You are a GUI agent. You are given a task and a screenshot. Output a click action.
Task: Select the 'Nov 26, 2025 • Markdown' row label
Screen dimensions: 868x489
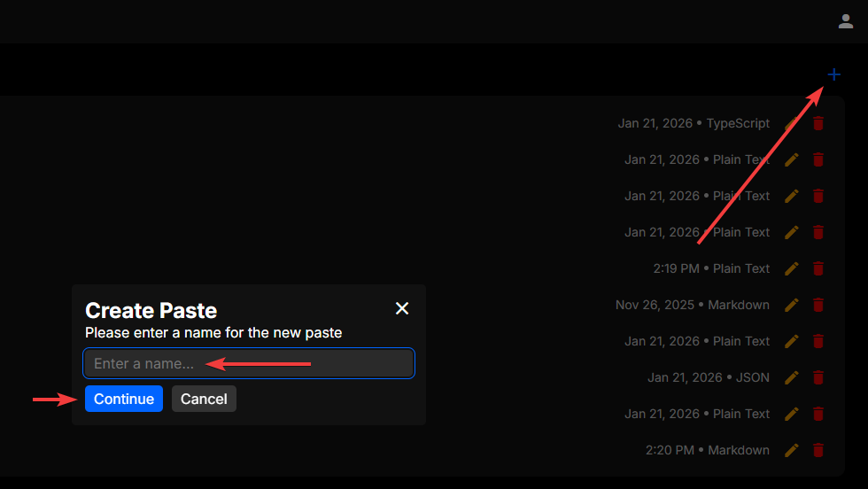point(692,305)
